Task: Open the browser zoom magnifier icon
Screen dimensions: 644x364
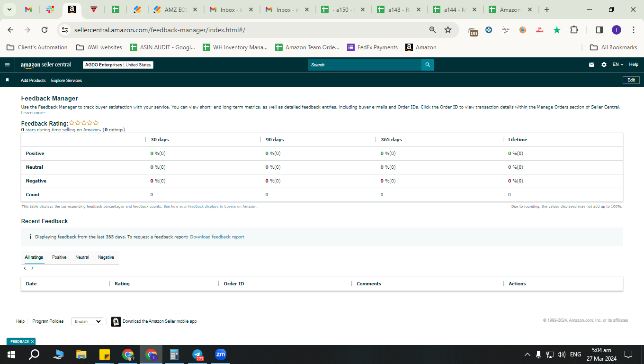Action: click(x=432, y=30)
